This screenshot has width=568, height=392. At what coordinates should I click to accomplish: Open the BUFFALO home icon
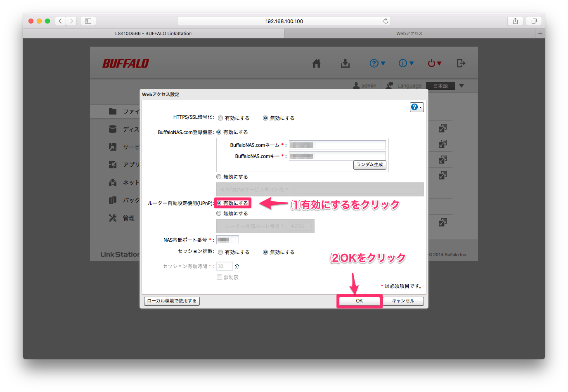pyautogui.click(x=317, y=63)
